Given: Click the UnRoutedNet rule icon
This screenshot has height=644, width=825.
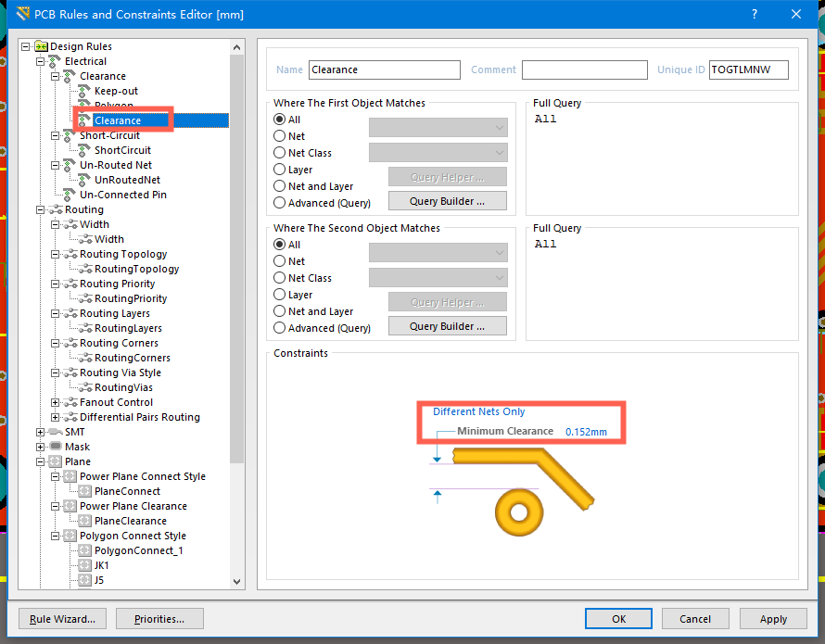Looking at the screenshot, I should 85,180.
